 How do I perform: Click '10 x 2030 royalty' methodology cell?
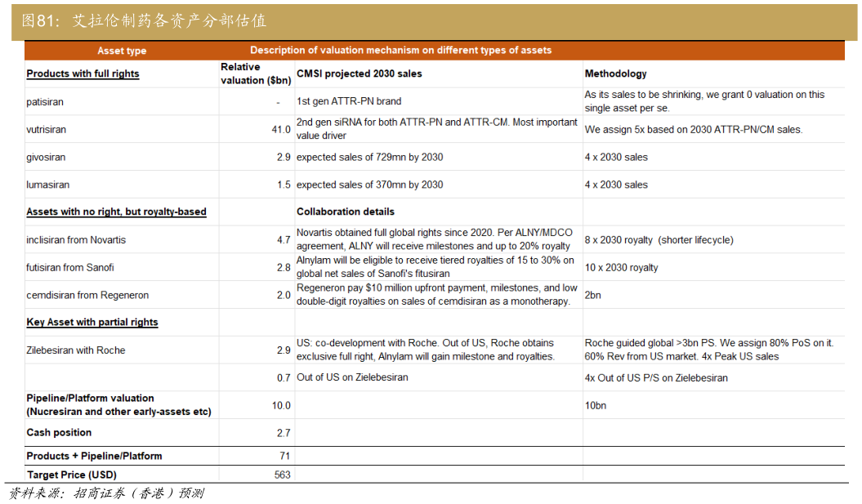[x=621, y=268]
